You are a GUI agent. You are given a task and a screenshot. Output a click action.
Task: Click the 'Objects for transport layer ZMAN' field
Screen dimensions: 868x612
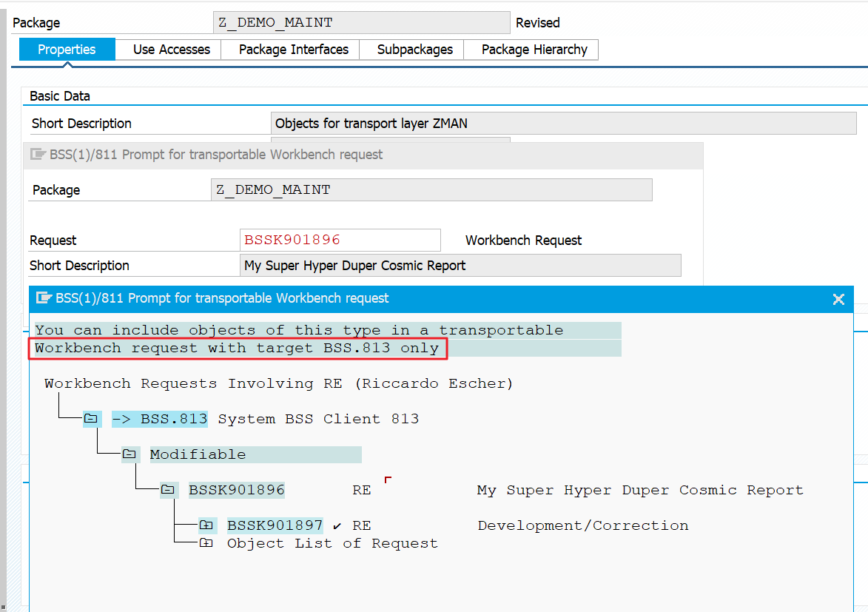click(x=562, y=124)
